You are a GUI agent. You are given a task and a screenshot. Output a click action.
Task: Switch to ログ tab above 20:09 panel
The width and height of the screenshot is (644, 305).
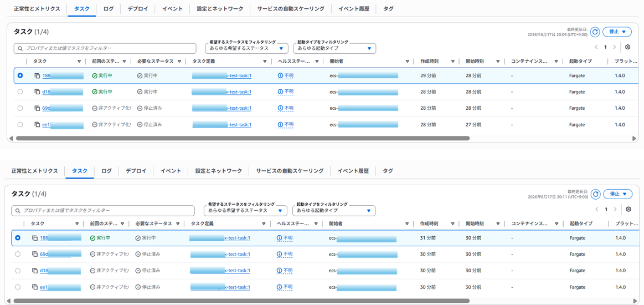(x=109, y=9)
